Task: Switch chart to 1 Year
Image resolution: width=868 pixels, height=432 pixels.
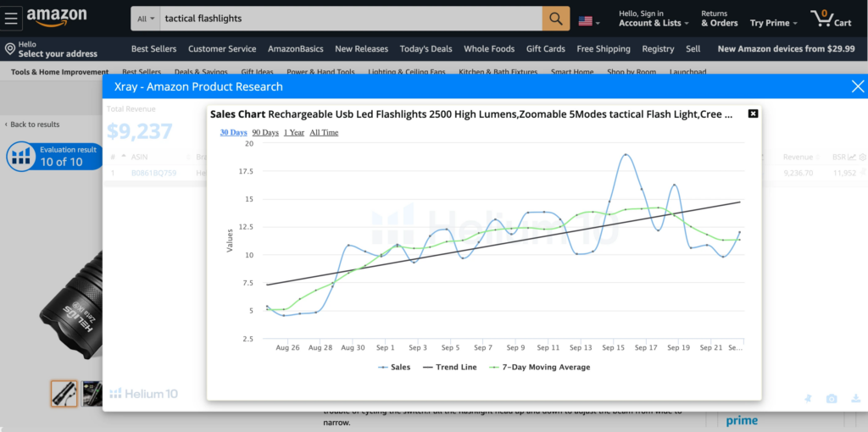Action: pos(294,132)
